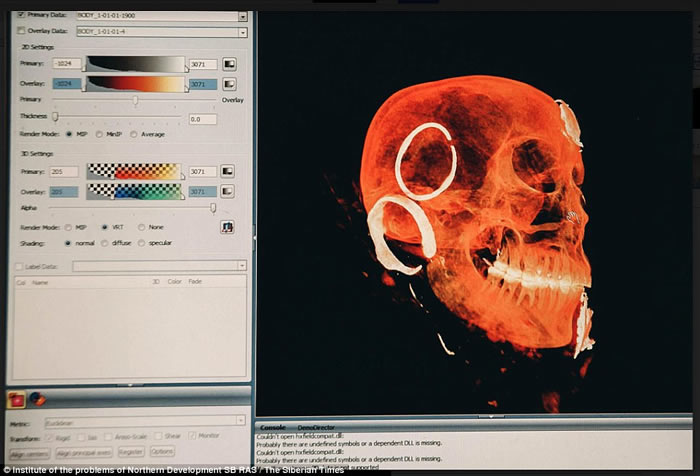Screen dimensions: 700x476
Task: Click the Align centers button
Action: [30, 453]
